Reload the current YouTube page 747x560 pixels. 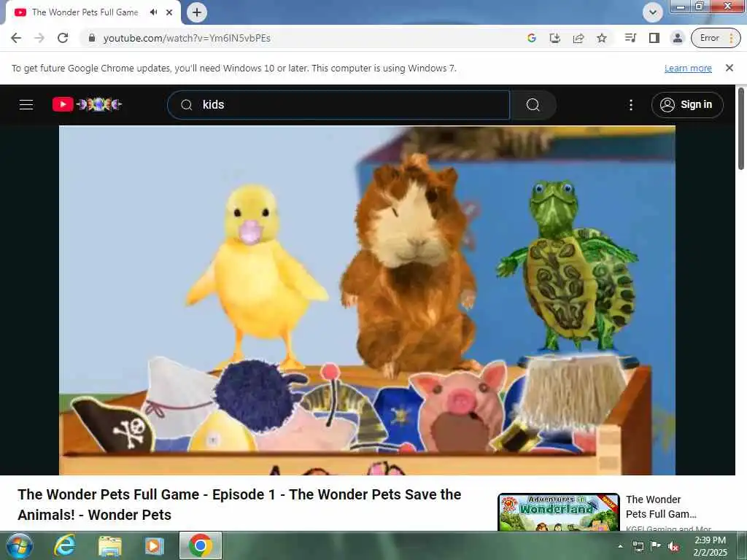pos(63,38)
